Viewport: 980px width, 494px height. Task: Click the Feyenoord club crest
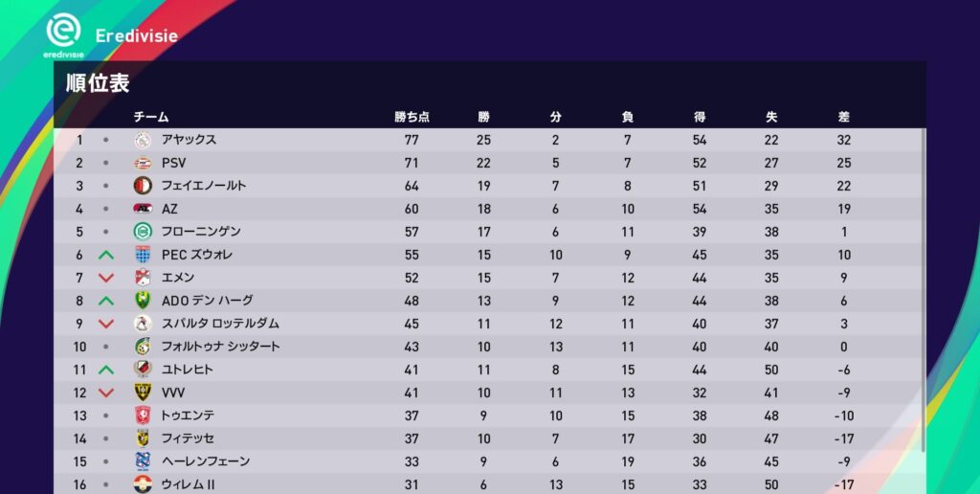click(143, 186)
